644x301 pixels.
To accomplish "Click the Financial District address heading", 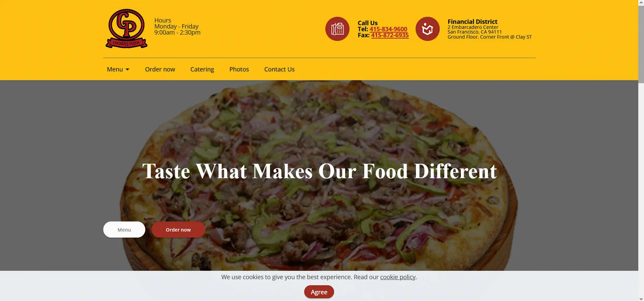I will click(472, 21).
